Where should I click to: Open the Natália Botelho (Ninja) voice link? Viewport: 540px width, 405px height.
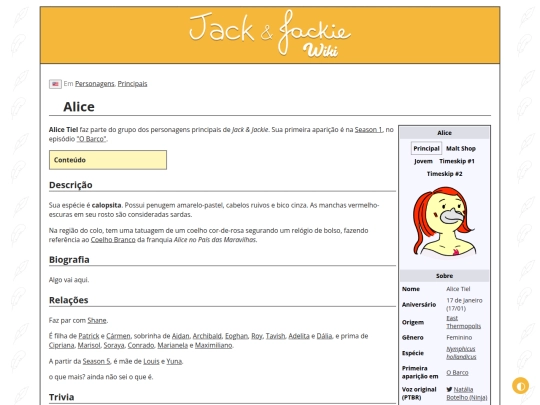pos(467,393)
